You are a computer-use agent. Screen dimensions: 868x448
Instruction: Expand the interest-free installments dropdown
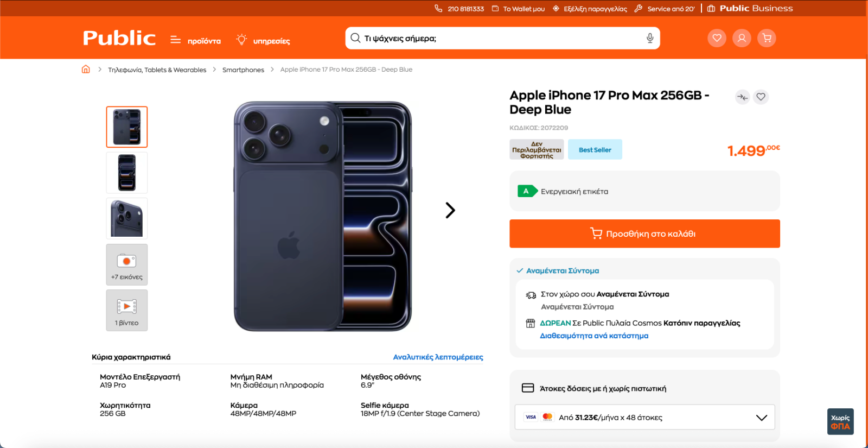click(761, 418)
